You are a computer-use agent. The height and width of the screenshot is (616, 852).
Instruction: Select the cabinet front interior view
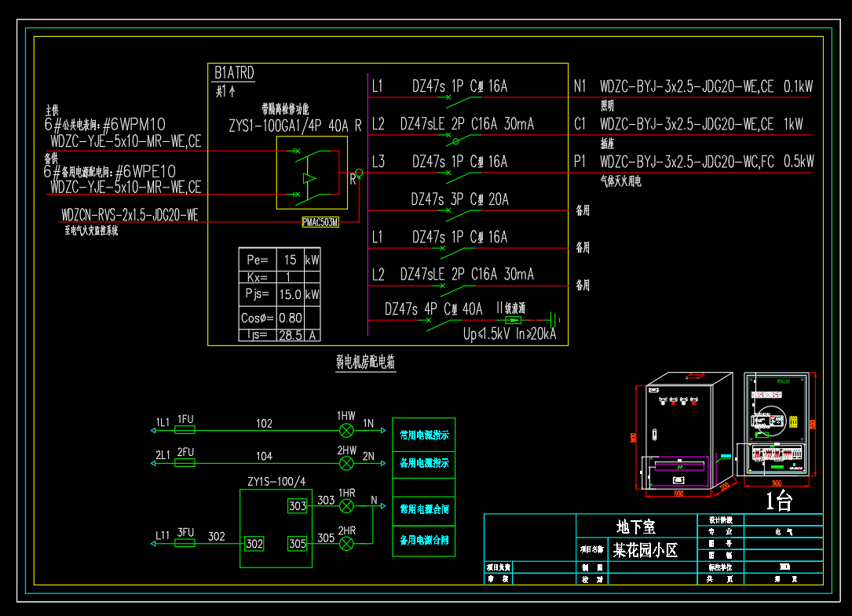(776, 426)
